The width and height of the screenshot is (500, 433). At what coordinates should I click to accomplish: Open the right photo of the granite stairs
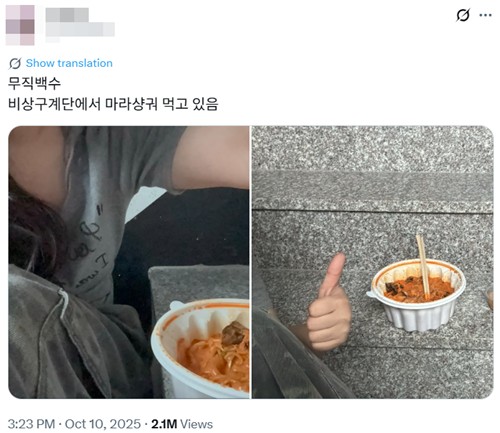click(x=372, y=262)
